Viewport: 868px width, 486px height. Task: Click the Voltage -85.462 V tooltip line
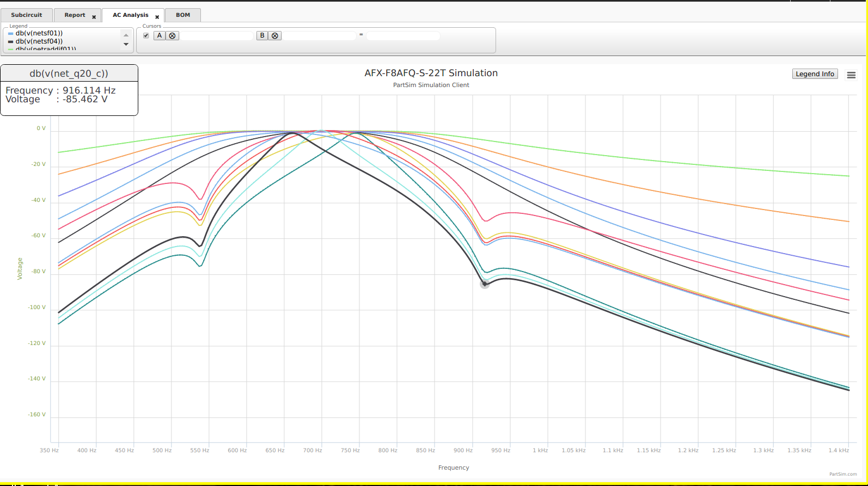click(57, 100)
